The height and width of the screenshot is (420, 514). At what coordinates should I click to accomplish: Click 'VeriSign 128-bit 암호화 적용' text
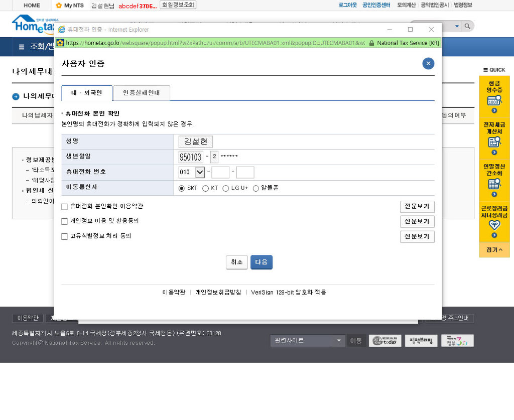(289, 292)
